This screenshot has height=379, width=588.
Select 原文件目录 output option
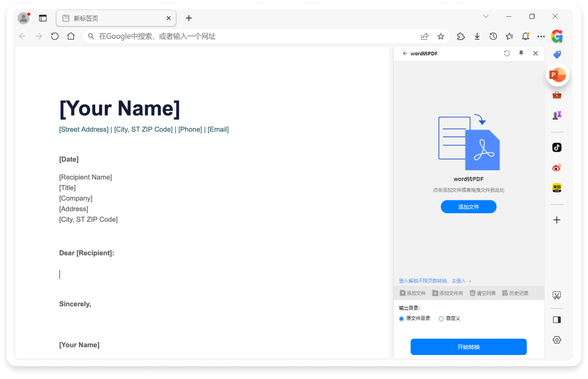pyautogui.click(x=402, y=319)
